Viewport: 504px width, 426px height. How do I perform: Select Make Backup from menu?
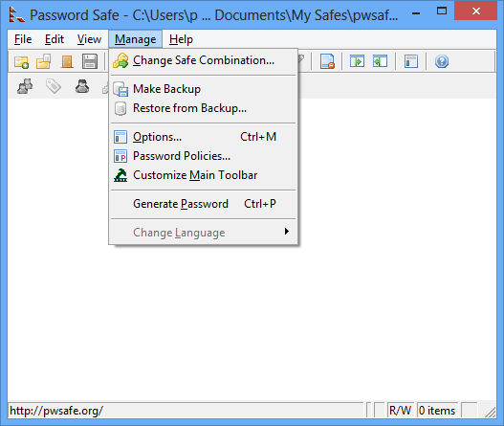203,89
